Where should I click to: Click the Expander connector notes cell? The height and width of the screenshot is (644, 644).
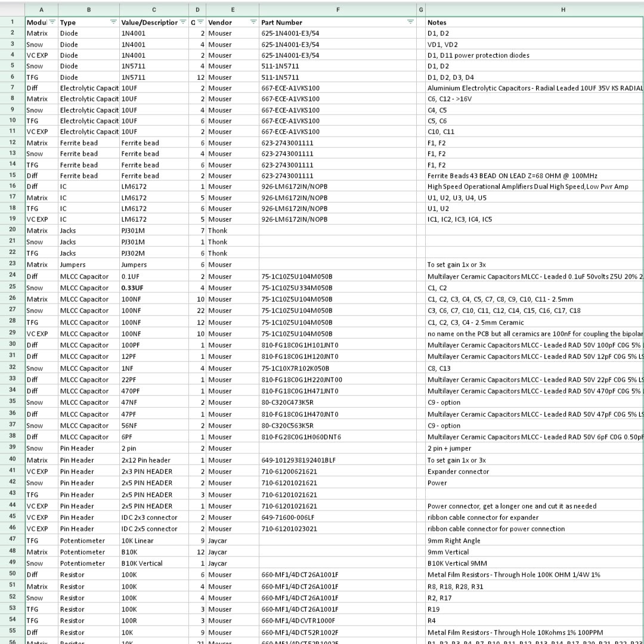pyautogui.click(x=534, y=472)
